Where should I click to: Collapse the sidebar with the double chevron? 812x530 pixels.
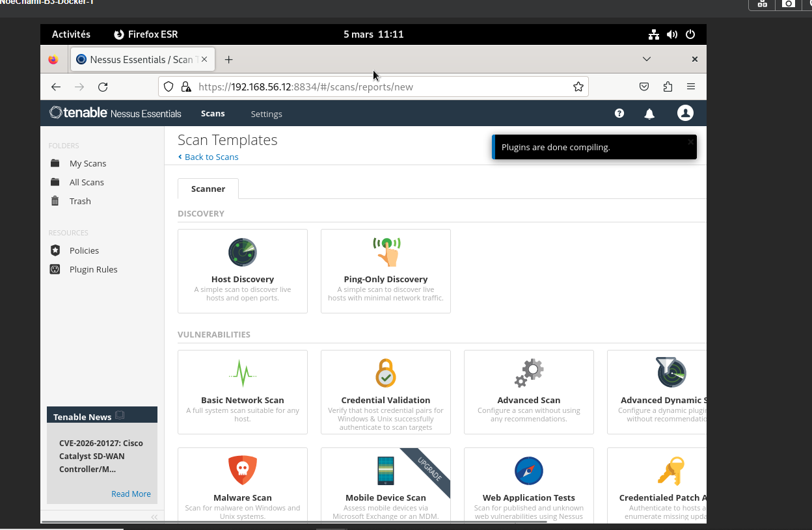click(x=154, y=517)
